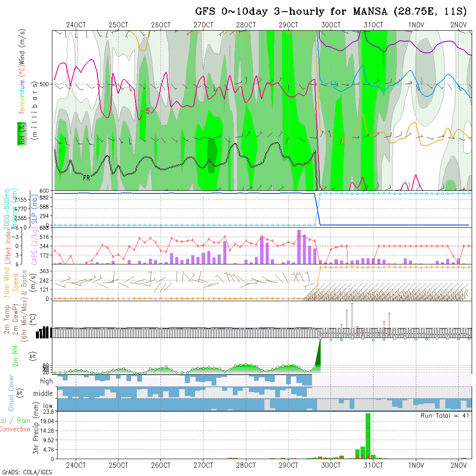Viewport: 476px width, 476px height.
Task: Click the tallest purple CAPE bar
Action: click(299, 247)
